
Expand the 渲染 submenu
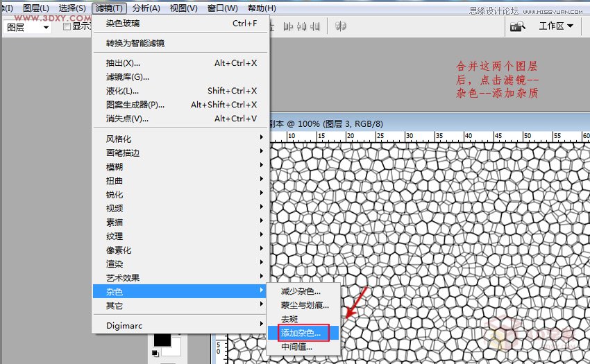pyautogui.click(x=181, y=264)
